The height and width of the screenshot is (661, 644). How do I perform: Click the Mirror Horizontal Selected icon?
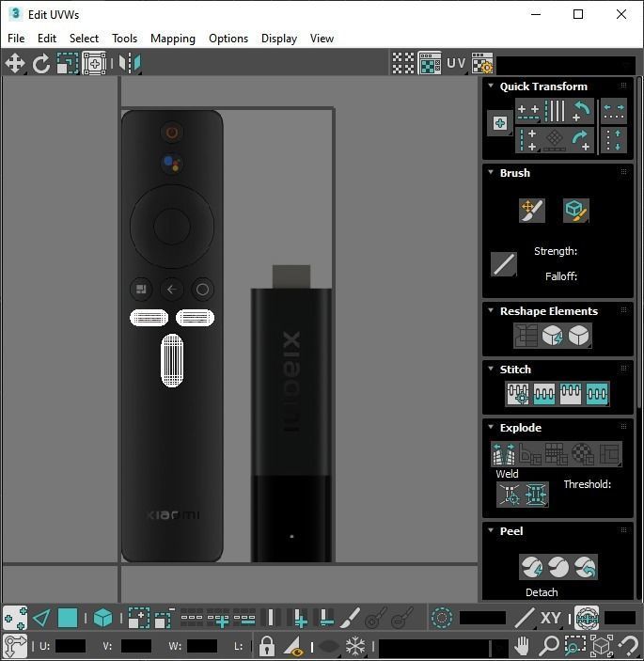(130, 64)
